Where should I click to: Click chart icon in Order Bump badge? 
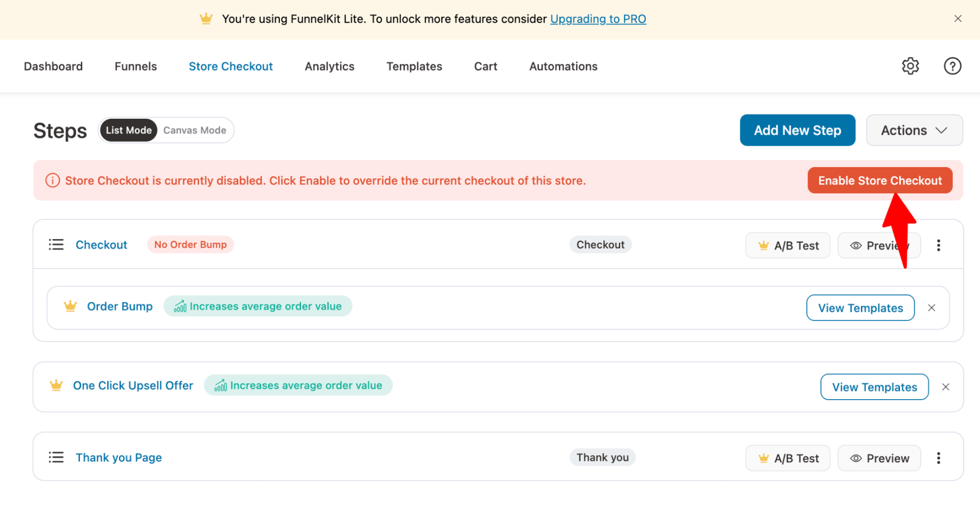coord(180,306)
